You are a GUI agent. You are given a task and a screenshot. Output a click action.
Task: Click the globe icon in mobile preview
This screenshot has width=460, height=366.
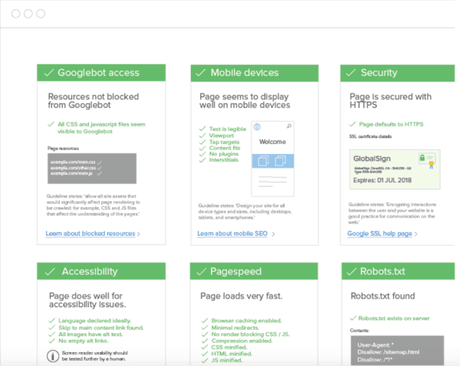(x=257, y=127)
